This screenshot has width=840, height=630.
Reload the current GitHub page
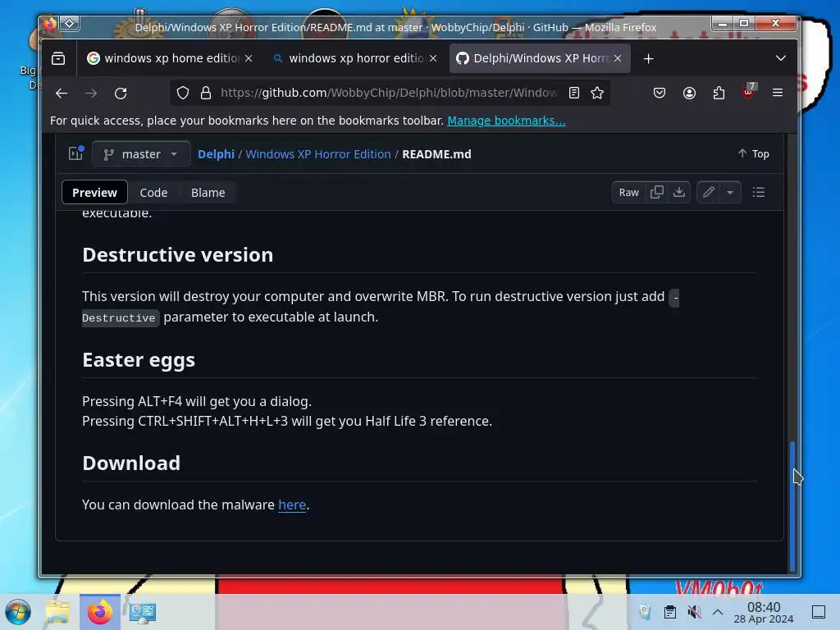[x=121, y=94]
